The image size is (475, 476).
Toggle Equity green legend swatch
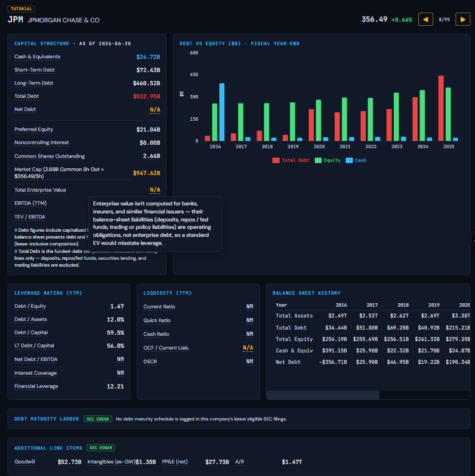pyautogui.click(x=318, y=160)
